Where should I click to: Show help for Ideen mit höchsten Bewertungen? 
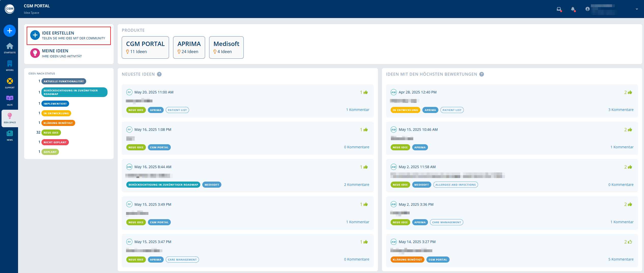[x=481, y=74]
